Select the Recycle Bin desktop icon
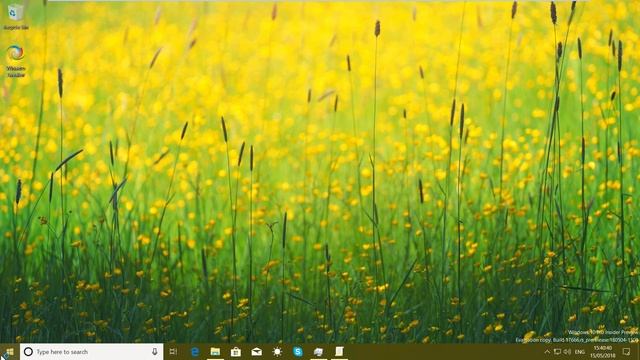 coord(15,17)
